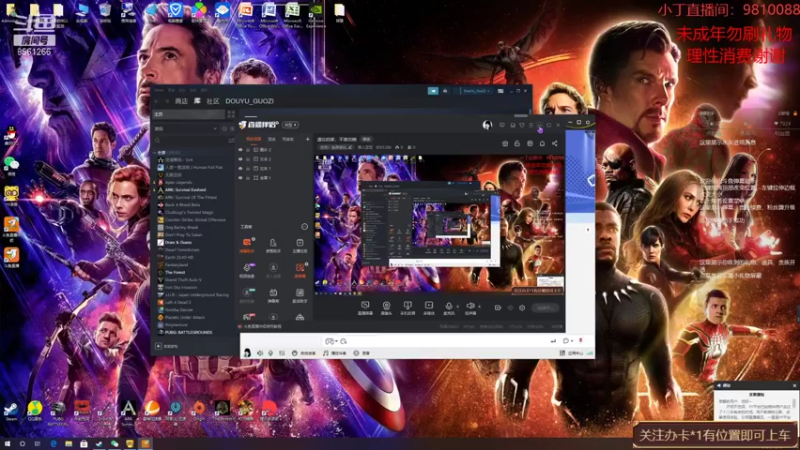Image resolution: width=800 pixels, height=450 pixels.
Task: Click share icon above stream preview
Action: (x=555, y=144)
